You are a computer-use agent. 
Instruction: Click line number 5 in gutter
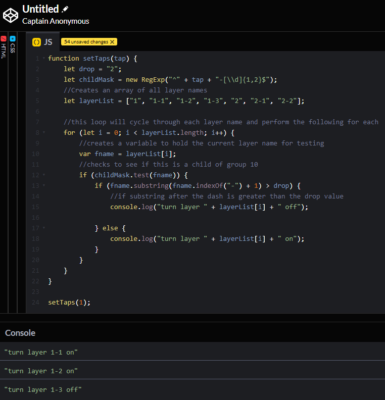(x=37, y=101)
